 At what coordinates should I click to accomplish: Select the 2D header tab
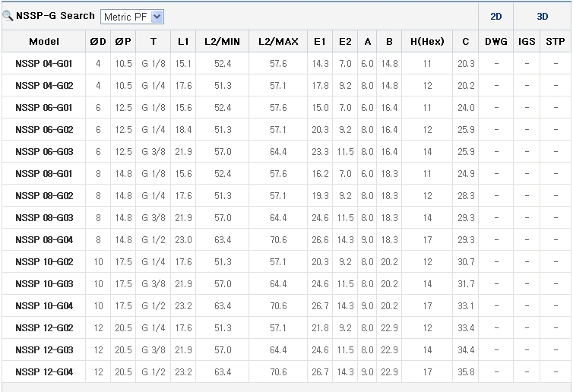pos(495,16)
